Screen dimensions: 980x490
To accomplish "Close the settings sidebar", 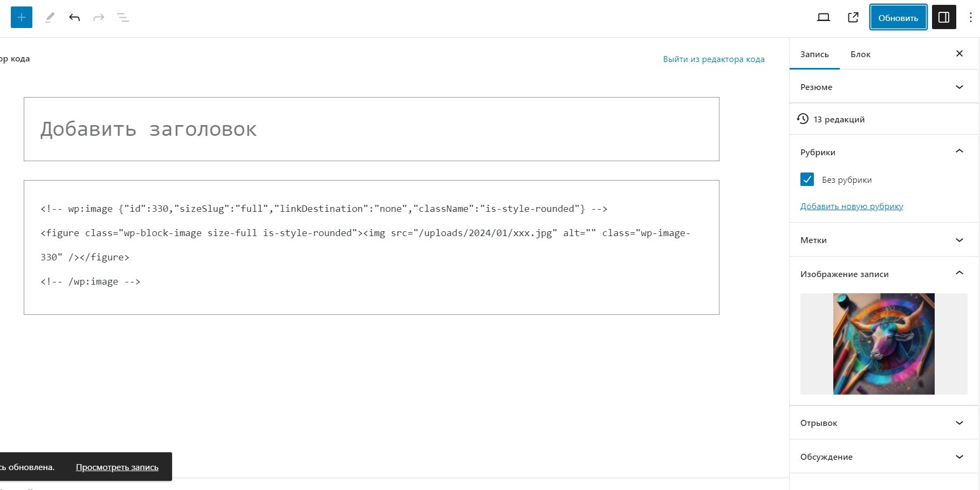I will click(x=960, y=53).
